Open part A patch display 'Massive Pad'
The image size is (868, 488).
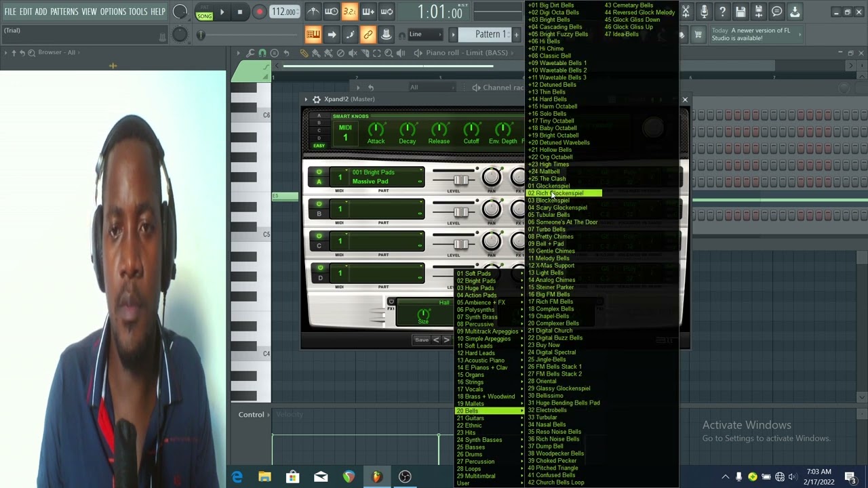pyautogui.click(x=387, y=177)
